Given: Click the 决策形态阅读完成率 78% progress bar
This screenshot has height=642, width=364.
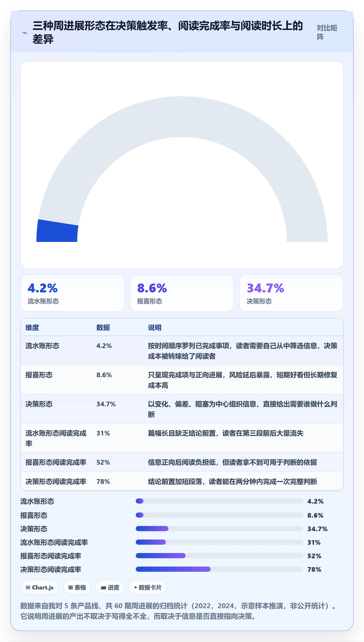Looking at the screenshot, I should 219,569.
